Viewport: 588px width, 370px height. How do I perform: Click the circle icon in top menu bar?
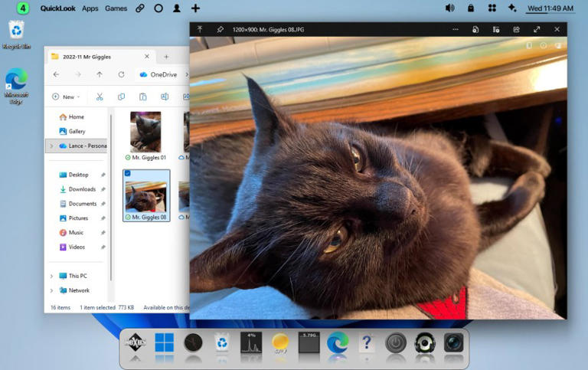click(158, 8)
